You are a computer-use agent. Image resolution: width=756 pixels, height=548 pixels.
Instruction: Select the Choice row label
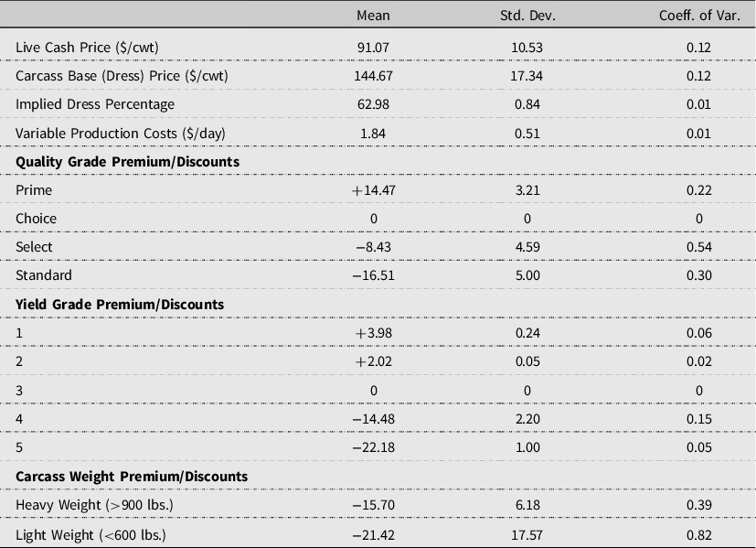(x=36, y=219)
